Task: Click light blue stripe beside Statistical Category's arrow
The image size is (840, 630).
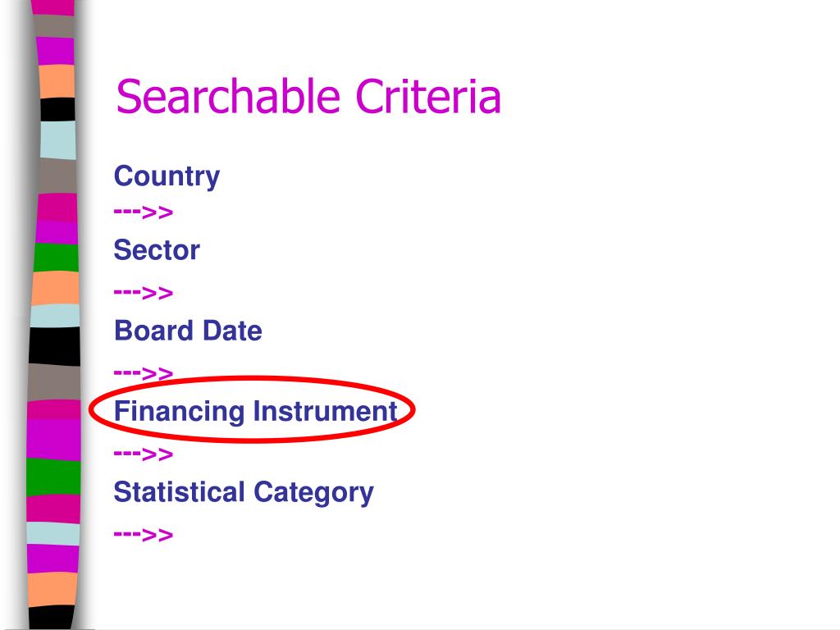Action: tap(53, 533)
